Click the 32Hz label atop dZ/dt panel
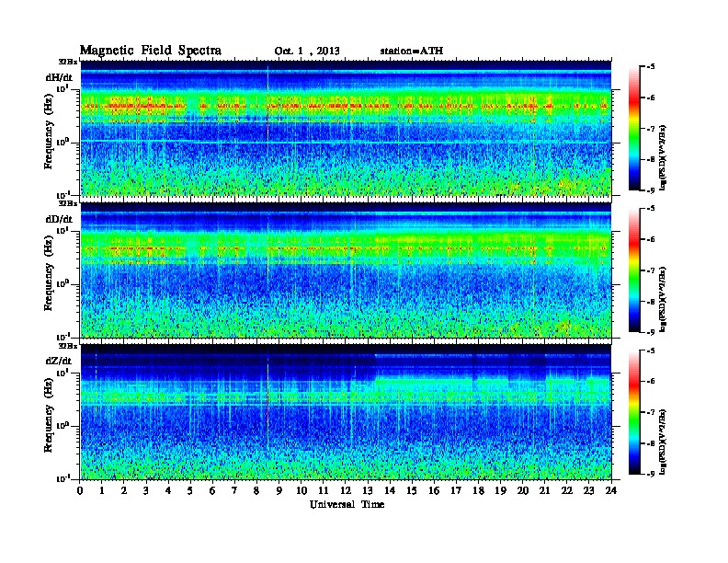The image size is (728, 563). pos(67,346)
